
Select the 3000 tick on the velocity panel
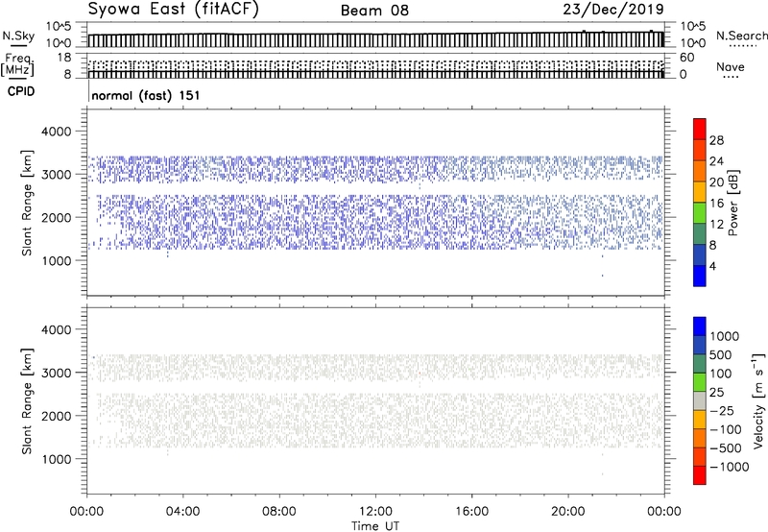pyautogui.click(x=57, y=373)
